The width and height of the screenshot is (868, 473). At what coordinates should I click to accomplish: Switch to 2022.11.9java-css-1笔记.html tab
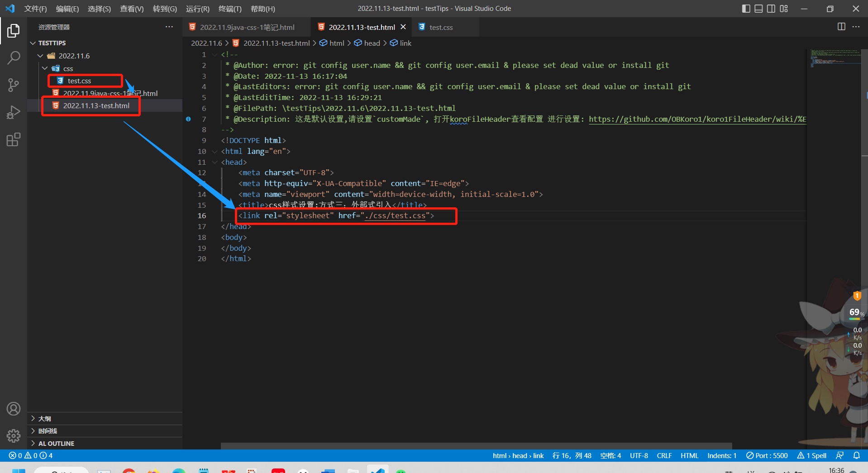coord(247,27)
